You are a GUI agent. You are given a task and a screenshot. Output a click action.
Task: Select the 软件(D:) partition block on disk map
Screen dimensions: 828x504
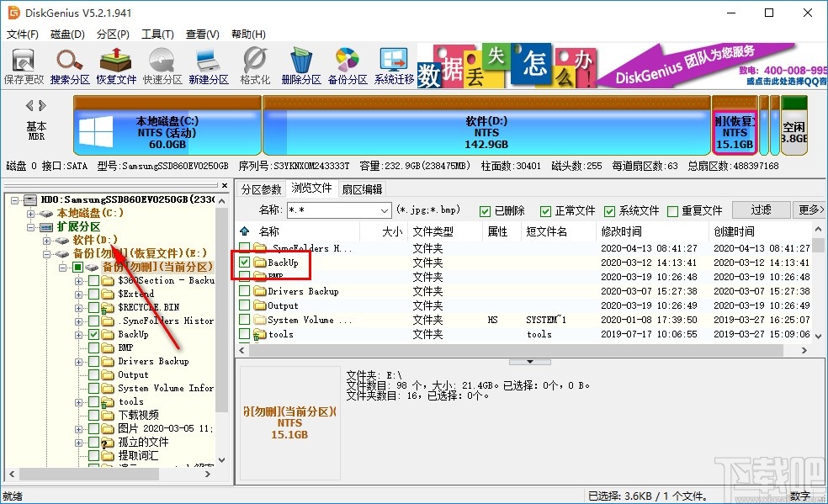point(486,125)
